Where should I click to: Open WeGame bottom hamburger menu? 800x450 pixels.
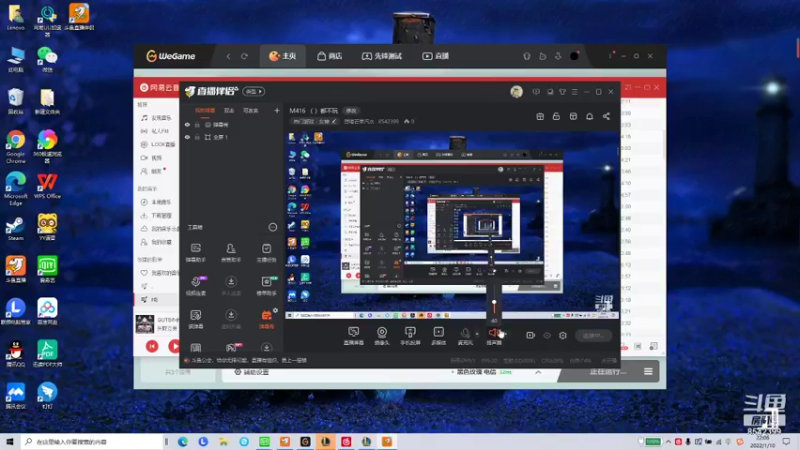click(x=648, y=371)
